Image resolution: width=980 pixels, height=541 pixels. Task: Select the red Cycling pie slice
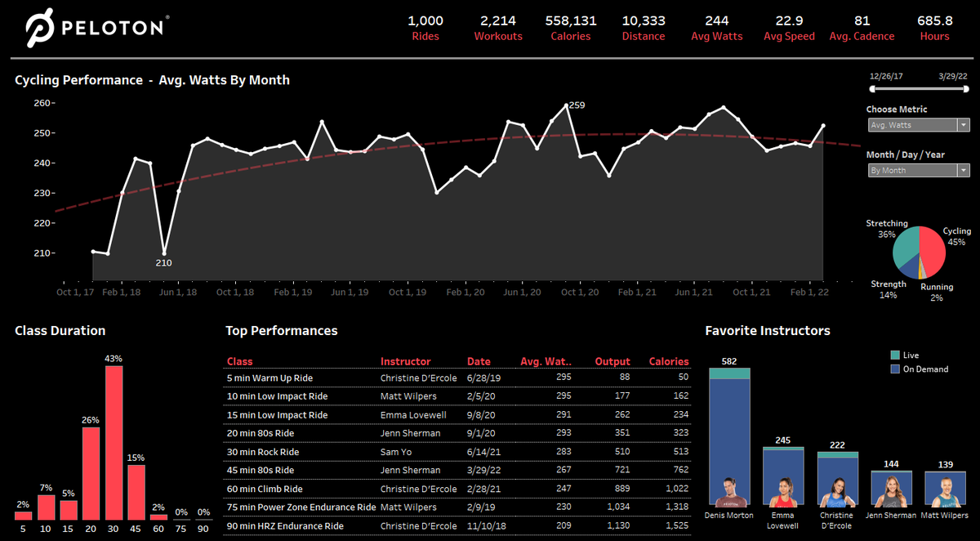point(933,250)
